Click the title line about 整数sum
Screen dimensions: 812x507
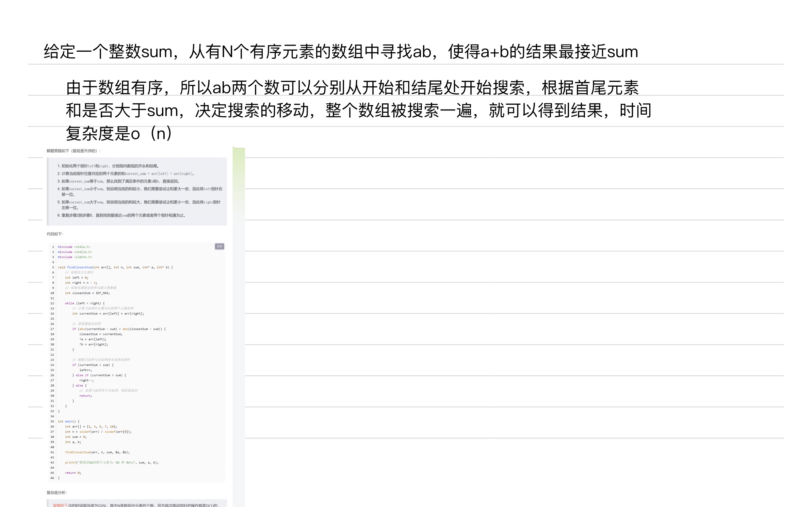(340, 52)
